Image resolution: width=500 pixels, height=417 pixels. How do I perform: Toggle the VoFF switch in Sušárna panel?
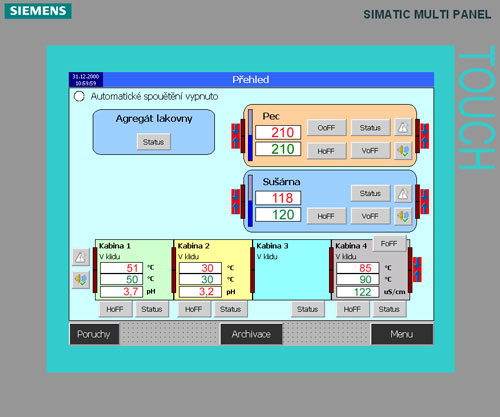pos(370,216)
